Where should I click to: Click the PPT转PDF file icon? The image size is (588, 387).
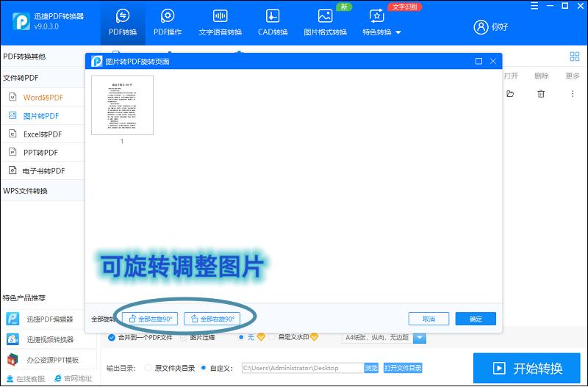(x=12, y=152)
